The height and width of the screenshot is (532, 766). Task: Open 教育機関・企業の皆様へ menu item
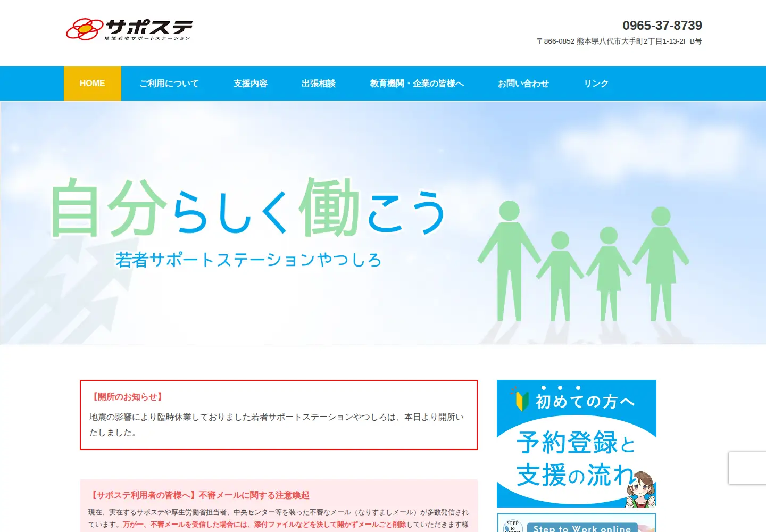417,84
